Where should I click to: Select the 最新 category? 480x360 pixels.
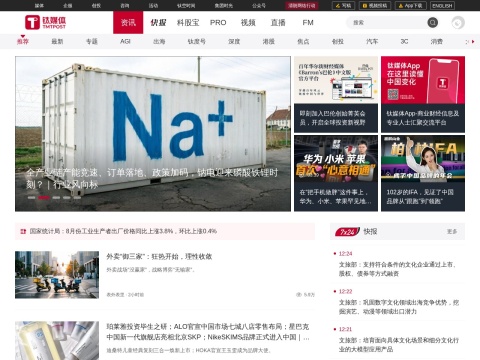point(57,41)
